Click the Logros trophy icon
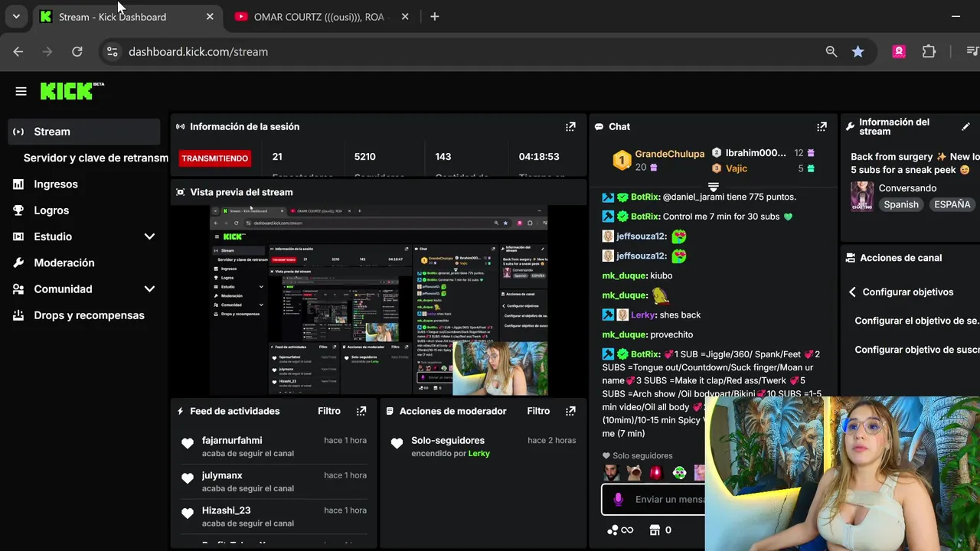The height and width of the screenshot is (551, 980). 18,210
